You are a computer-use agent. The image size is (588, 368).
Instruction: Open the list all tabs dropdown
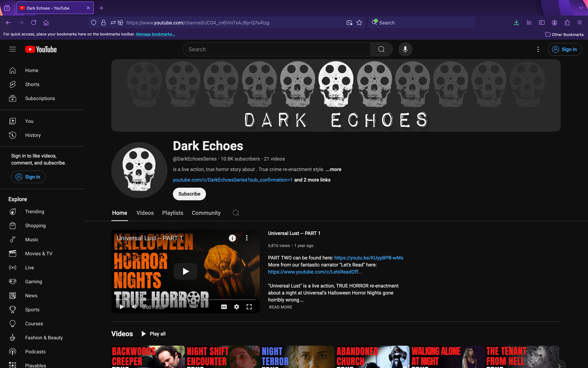(x=581, y=8)
